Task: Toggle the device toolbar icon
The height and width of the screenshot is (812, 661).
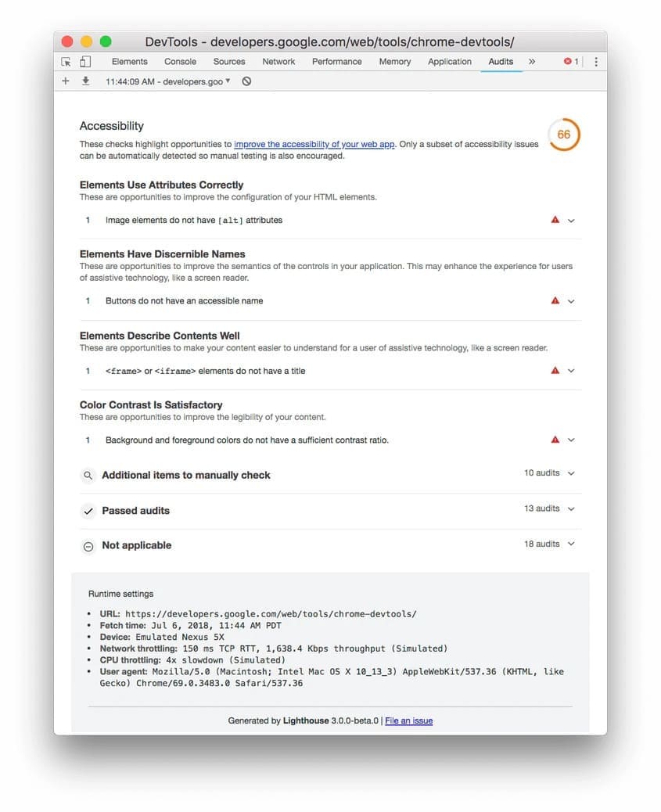Action: (85, 62)
